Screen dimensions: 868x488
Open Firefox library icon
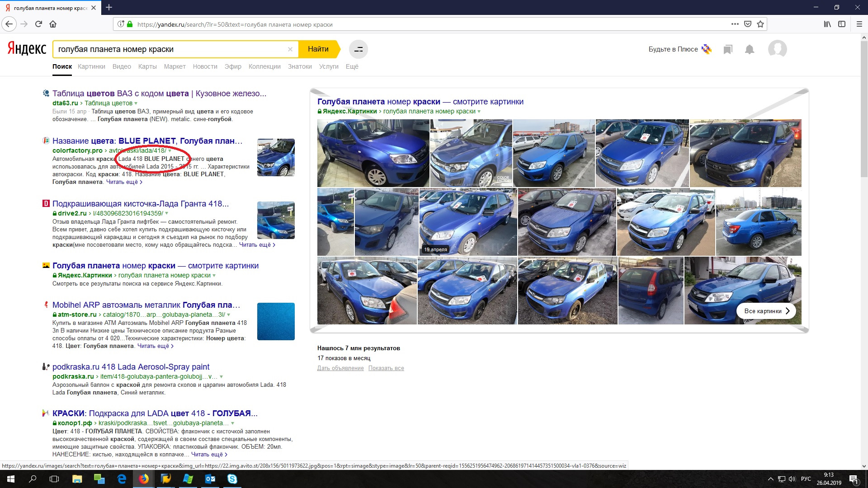coord(827,24)
